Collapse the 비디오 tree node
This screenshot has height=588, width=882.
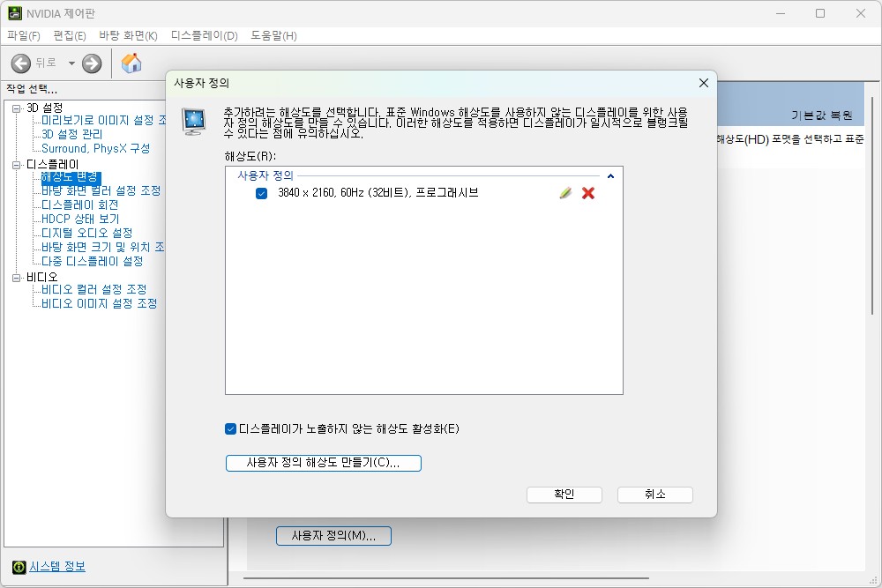(16, 277)
